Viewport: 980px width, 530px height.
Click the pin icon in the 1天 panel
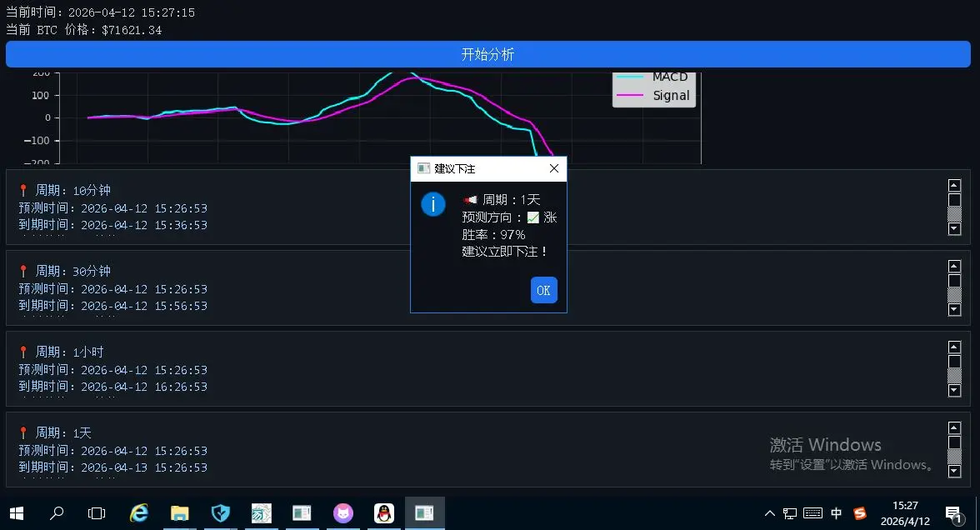pos(23,432)
